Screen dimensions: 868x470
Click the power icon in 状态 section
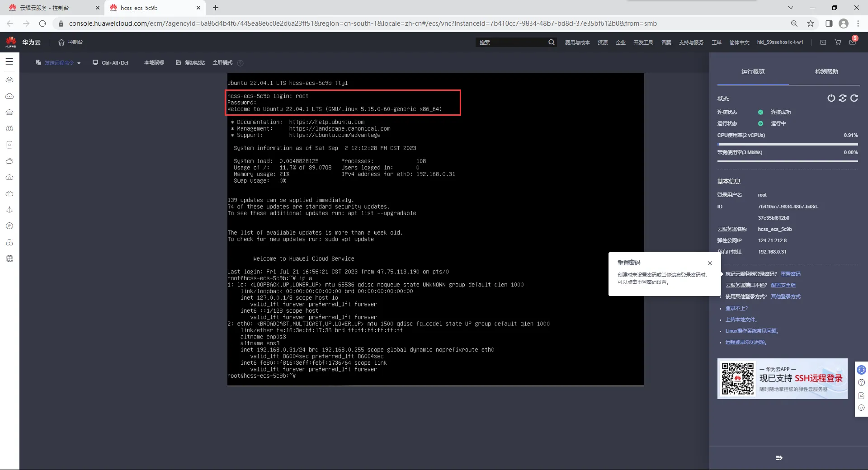pyautogui.click(x=831, y=98)
